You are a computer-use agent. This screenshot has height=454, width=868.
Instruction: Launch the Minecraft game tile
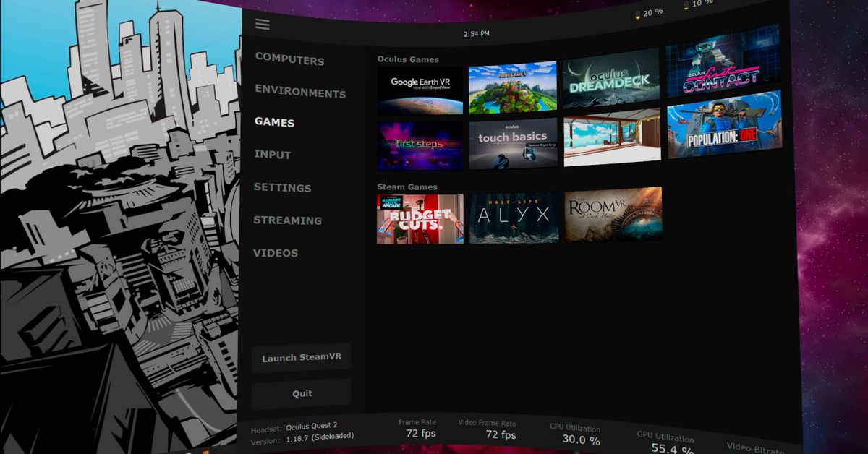(512, 87)
